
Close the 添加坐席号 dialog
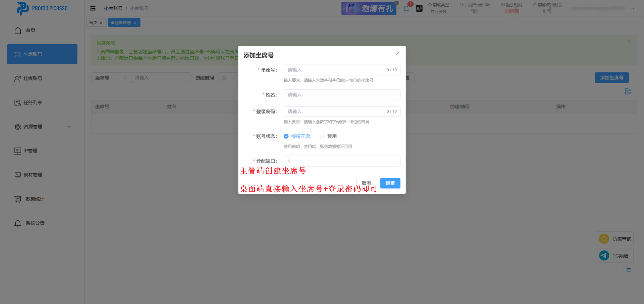pyautogui.click(x=397, y=53)
